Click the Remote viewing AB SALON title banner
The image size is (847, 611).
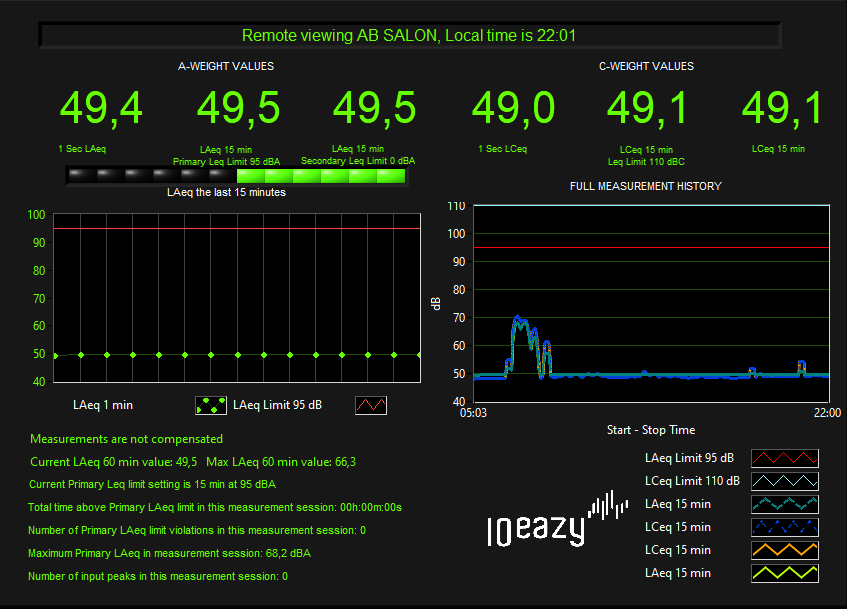coord(409,36)
